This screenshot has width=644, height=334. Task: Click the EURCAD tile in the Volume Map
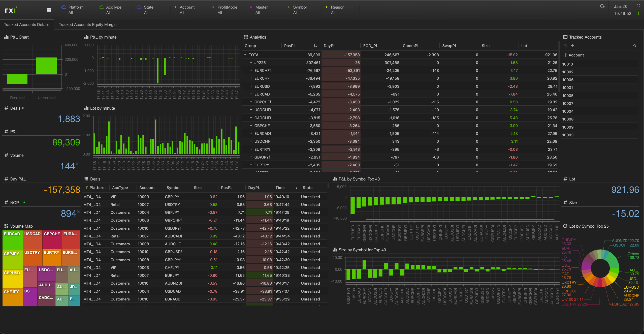12,239
